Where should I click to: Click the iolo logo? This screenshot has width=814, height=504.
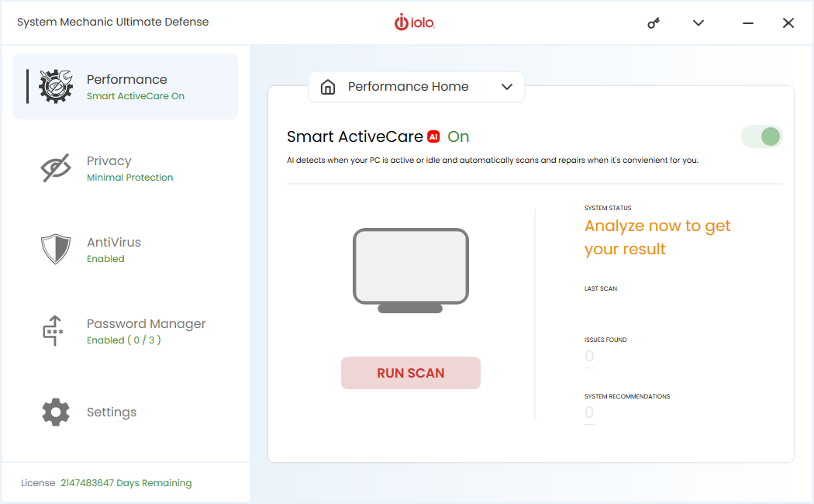pos(414,22)
